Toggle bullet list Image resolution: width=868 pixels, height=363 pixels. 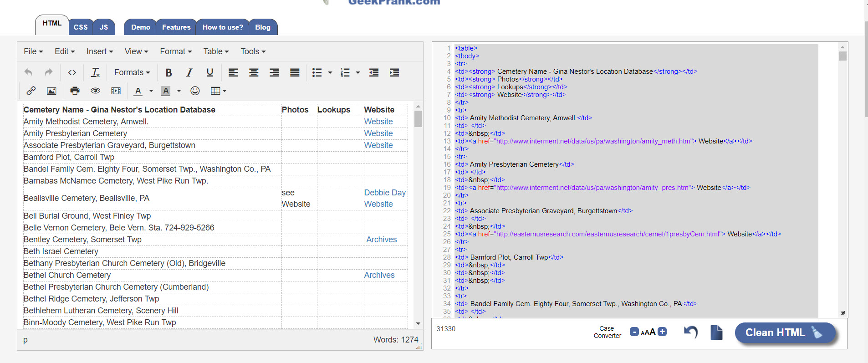(317, 72)
